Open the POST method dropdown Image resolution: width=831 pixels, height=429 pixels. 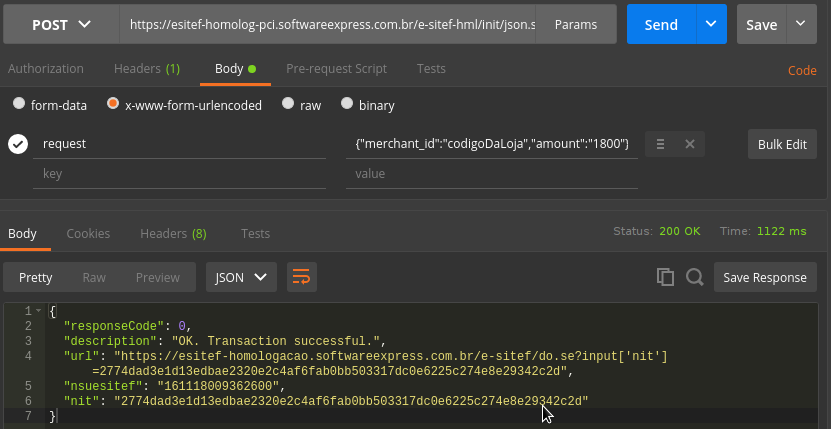tap(60, 24)
